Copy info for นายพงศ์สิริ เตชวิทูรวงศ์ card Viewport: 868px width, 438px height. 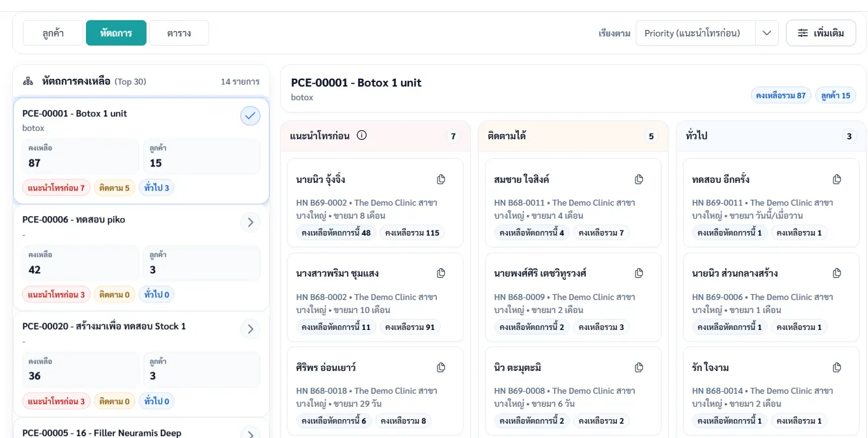[x=639, y=273]
